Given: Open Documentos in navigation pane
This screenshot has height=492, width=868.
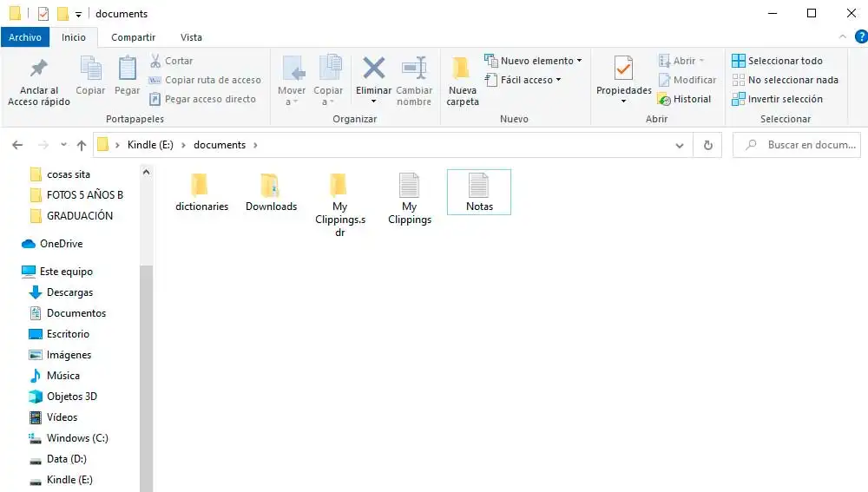Looking at the screenshot, I should point(67,313).
